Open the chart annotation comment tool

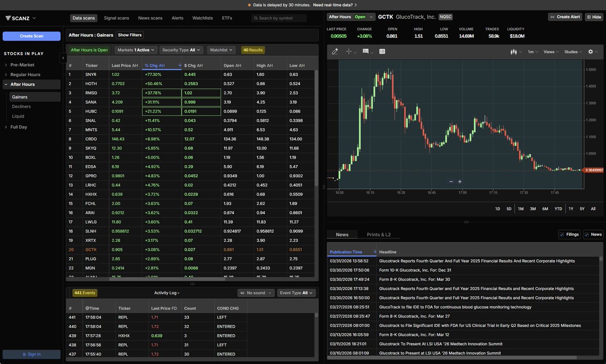click(x=365, y=51)
